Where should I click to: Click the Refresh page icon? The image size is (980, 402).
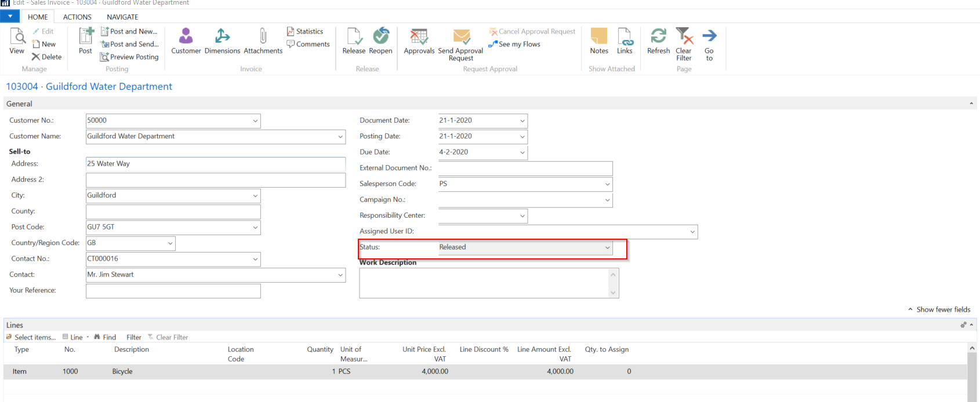pyautogui.click(x=658, y=37)
